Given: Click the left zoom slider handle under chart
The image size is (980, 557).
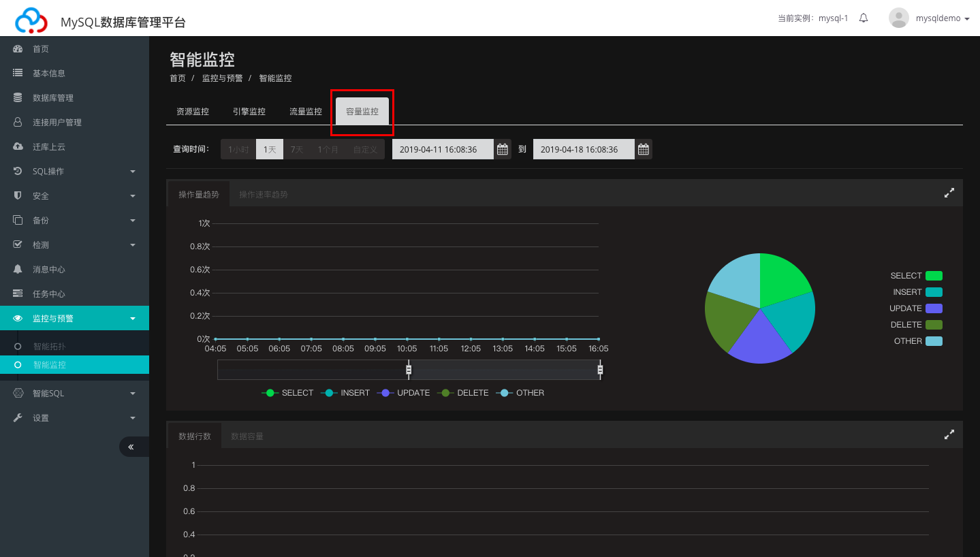Looking at the screenshot, I should click(x=409, y=370).
